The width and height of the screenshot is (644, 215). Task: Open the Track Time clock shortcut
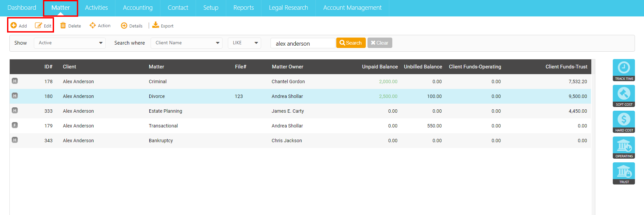click(x=624, y=70)
